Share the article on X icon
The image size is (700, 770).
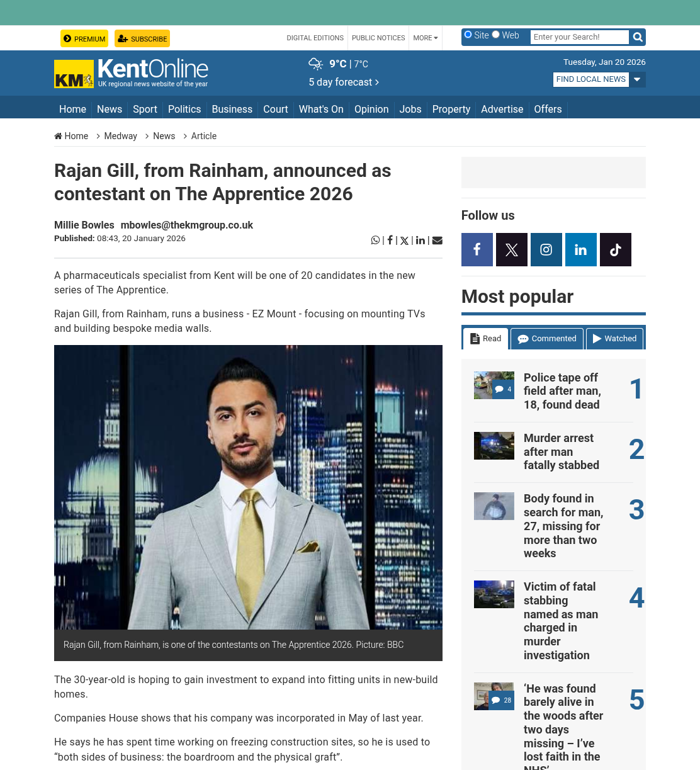point(404,241)
